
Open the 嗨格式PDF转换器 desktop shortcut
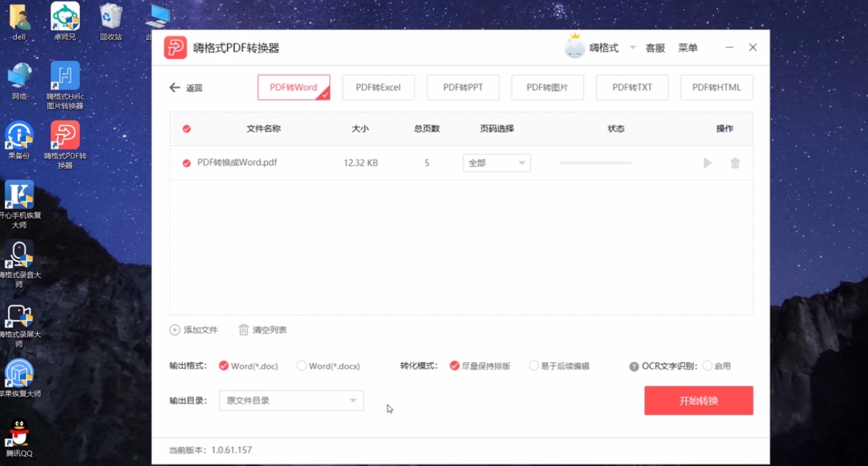[65, 146]
